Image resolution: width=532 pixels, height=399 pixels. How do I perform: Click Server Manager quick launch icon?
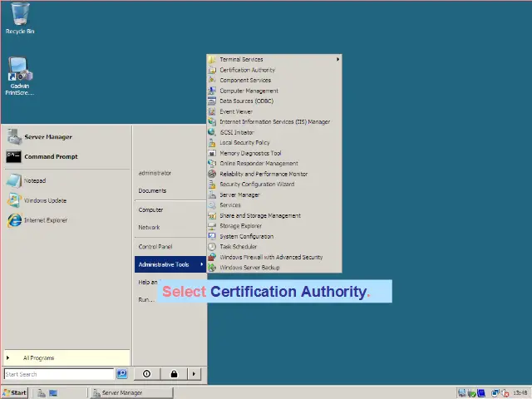42,393
